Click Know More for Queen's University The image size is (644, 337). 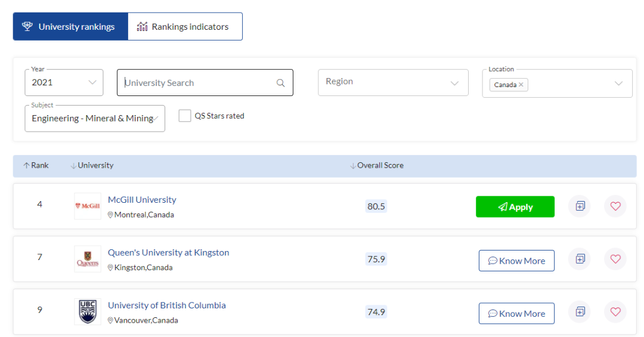[516, 261]
